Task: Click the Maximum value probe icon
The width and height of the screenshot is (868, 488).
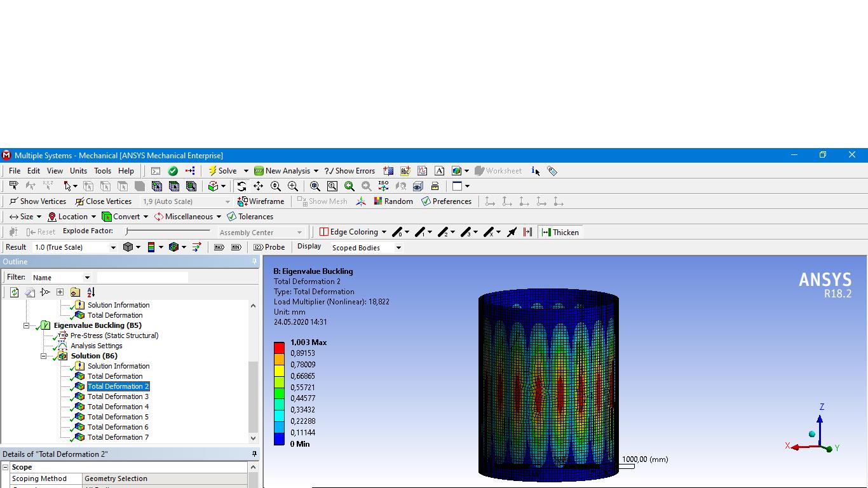Action: click(x=219, y=247)
